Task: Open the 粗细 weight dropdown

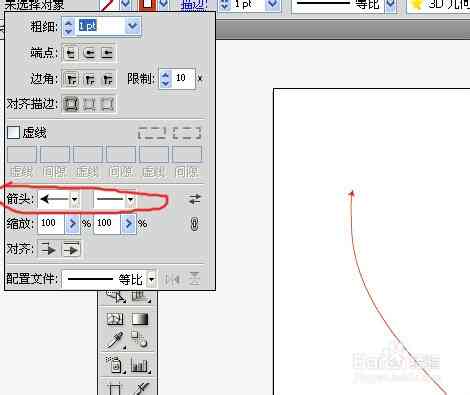Action: 133,26
